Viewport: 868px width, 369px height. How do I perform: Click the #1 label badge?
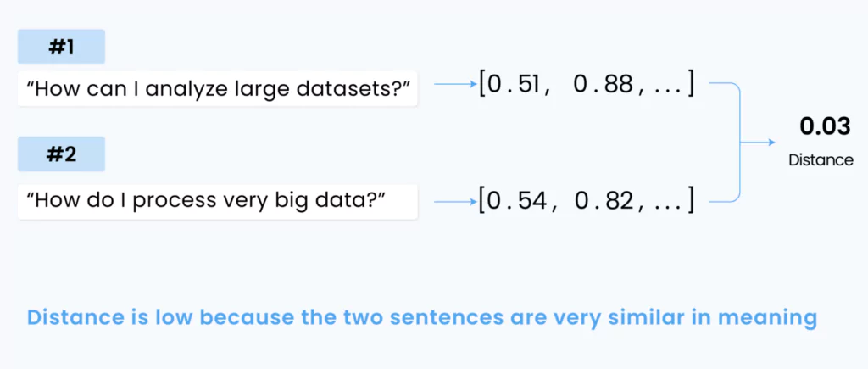tap(61, 48)
